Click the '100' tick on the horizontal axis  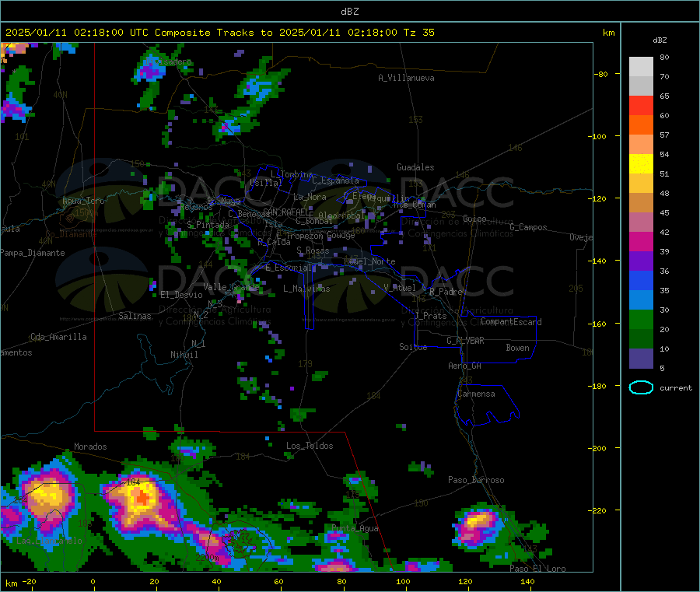click(x=403, y=581)
